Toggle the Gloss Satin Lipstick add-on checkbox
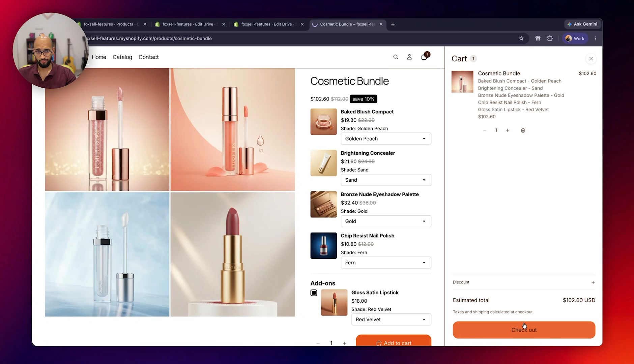 point(314,293)
